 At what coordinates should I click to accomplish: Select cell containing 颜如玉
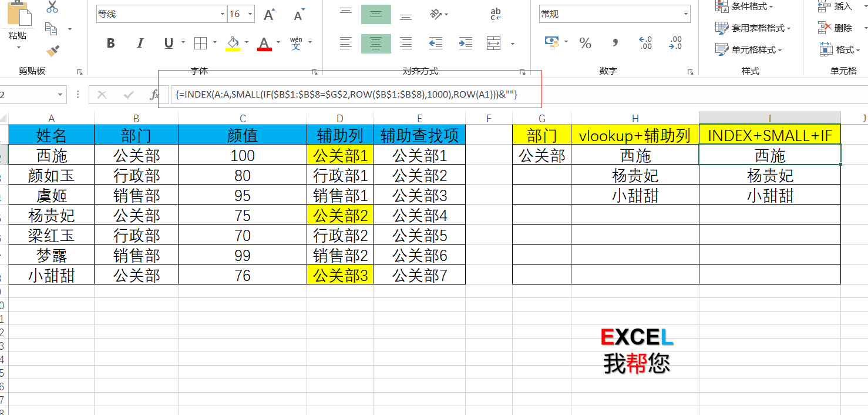(51, 175)
